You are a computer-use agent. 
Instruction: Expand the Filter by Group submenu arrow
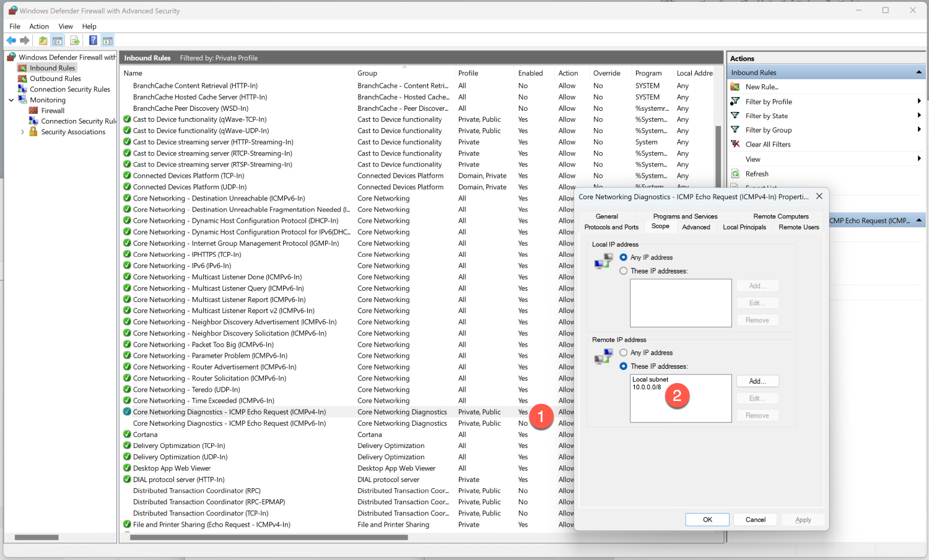click(x=919, y=130)
